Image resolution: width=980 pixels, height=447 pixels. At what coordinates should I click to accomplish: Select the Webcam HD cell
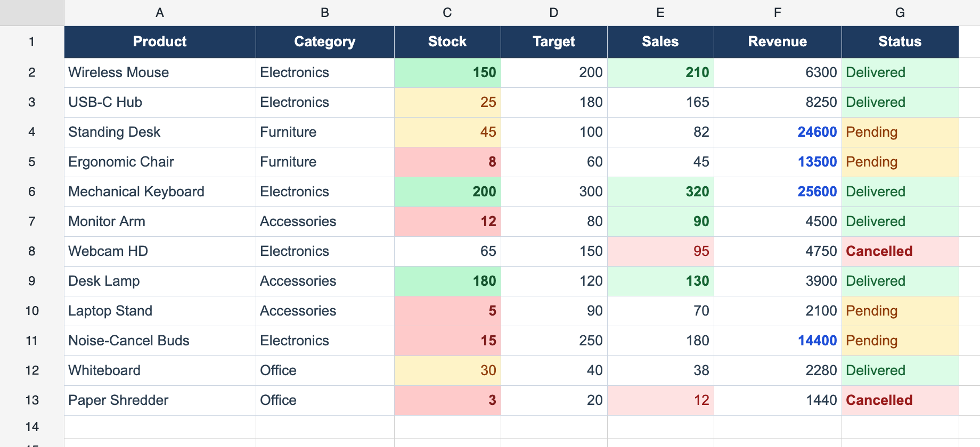(160, 251)
